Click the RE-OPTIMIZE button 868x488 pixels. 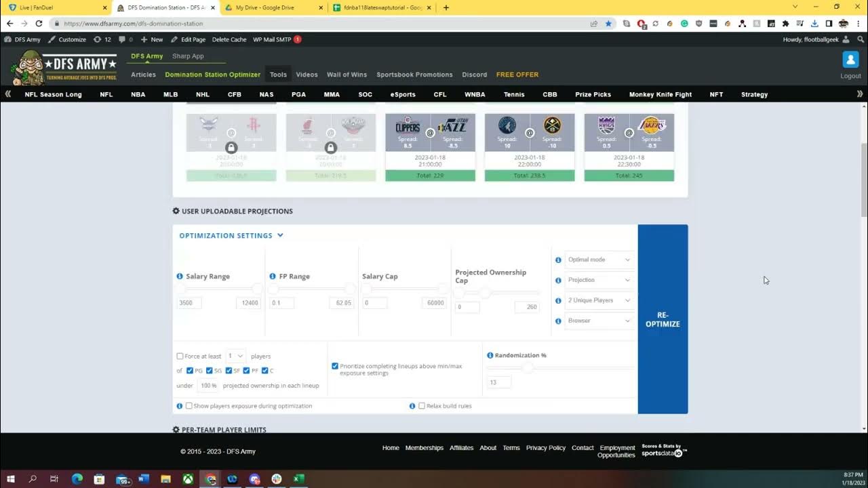point(663,319)
